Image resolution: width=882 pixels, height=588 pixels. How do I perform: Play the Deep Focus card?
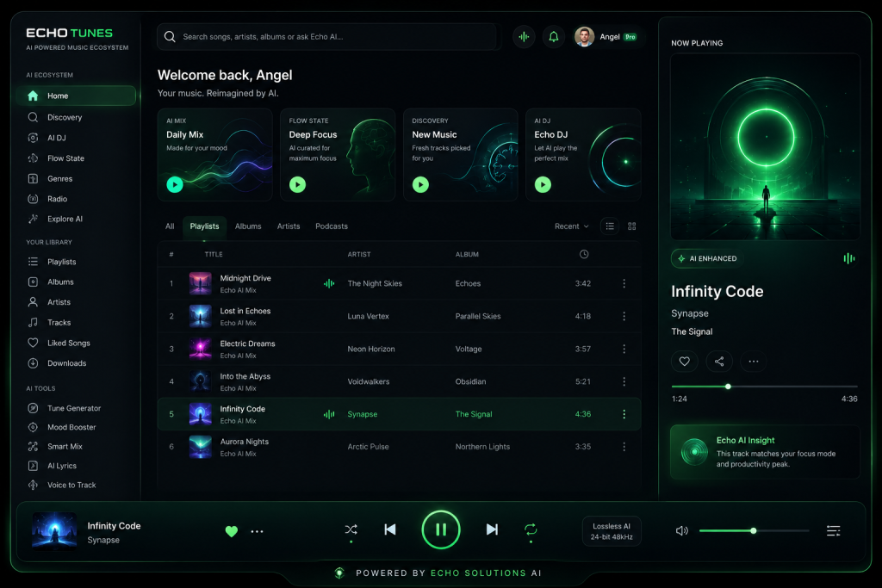click(x=297, y=184)
